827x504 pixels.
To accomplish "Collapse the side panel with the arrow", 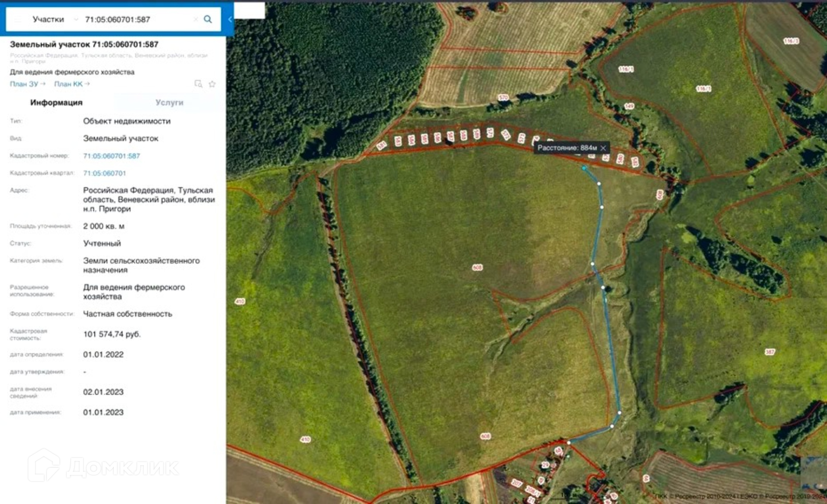I will pyautogui.click(x=230, y=19).
